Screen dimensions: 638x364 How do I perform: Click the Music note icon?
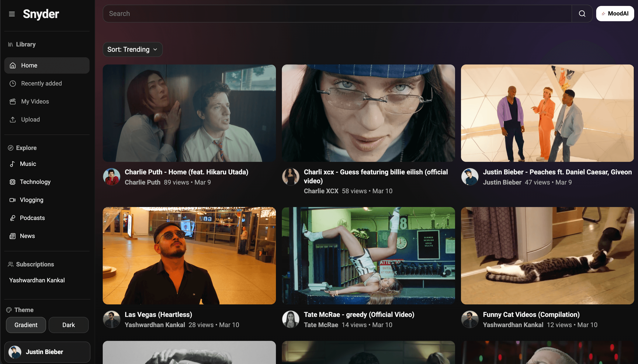[x=12, y=164]
